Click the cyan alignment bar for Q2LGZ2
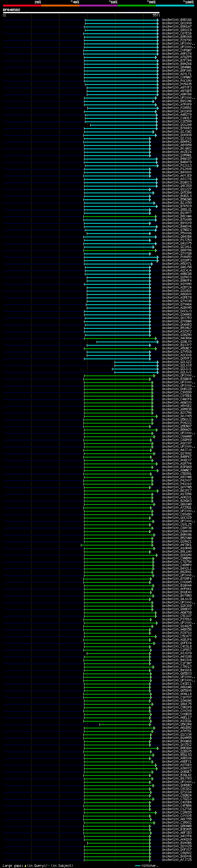This screenshot has width=197, height=868. 137,362
